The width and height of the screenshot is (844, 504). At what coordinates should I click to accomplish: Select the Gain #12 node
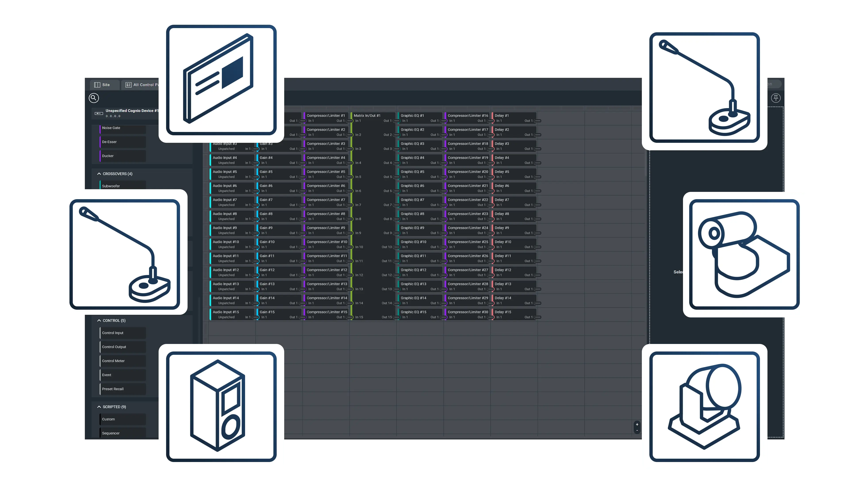point(279,272)
